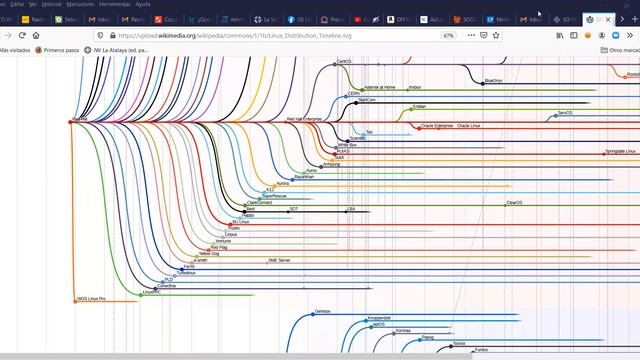
Task: Switch to the jQue tab
Action: click(199, 19)
